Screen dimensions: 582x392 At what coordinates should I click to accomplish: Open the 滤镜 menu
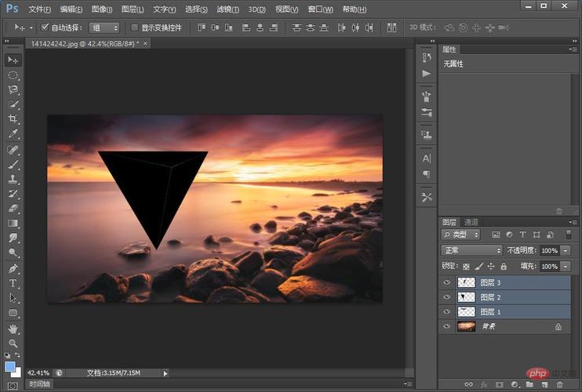click(x=226, y=9)
